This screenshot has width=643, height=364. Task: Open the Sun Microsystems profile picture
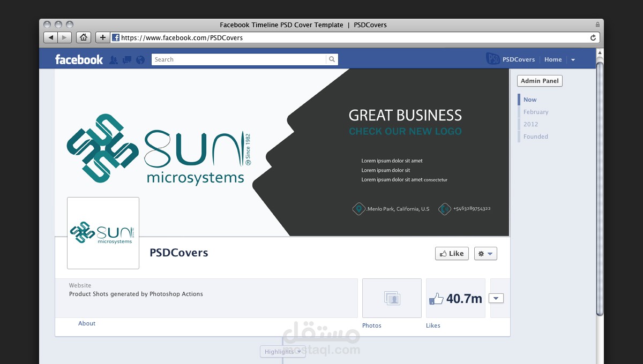pyautogui.click(x=103, y=233)
